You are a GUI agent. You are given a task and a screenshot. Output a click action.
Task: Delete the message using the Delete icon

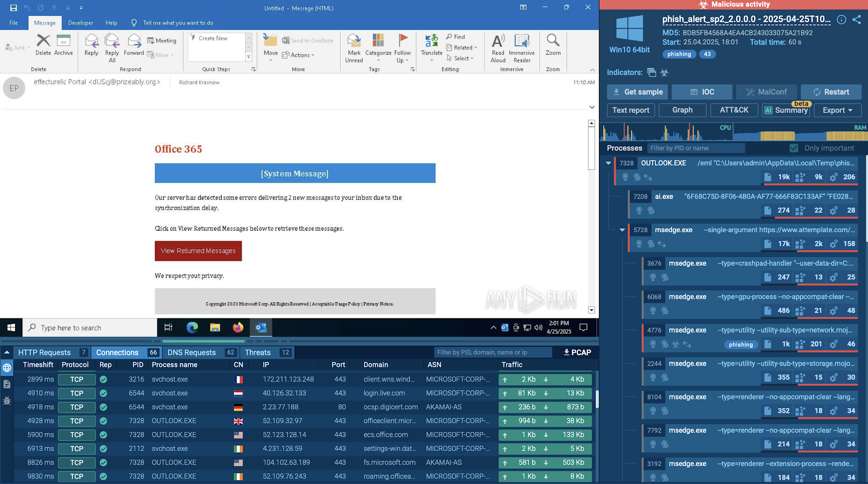pos(43,45)
